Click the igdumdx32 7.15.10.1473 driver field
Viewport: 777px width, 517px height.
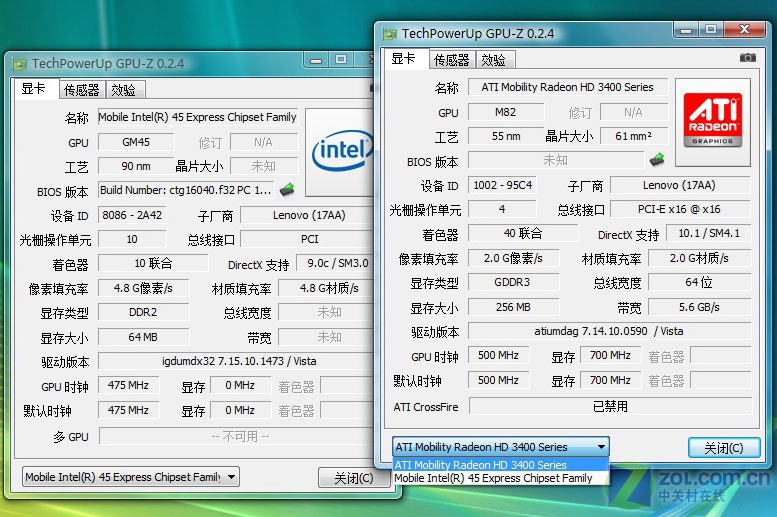[x=237, y=361]
